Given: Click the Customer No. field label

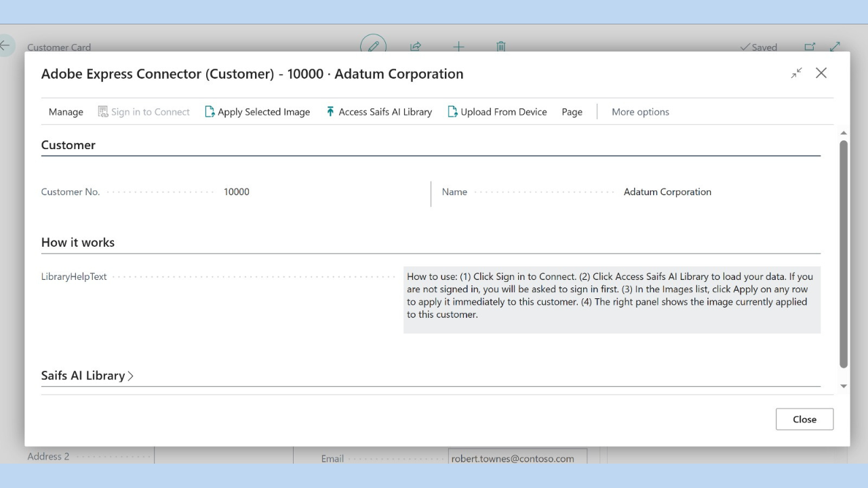Looking at the screenshot, I should [71, 192].
